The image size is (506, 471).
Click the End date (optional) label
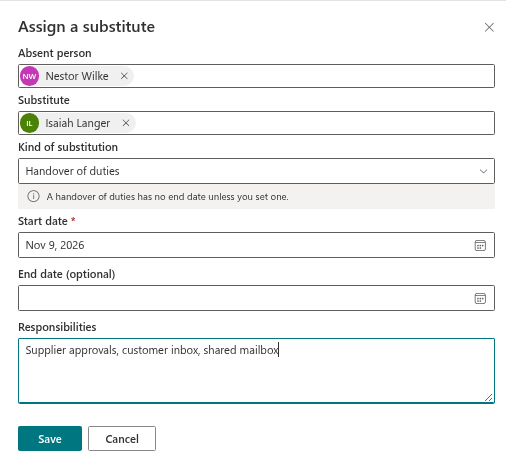(x=67, y=274)
